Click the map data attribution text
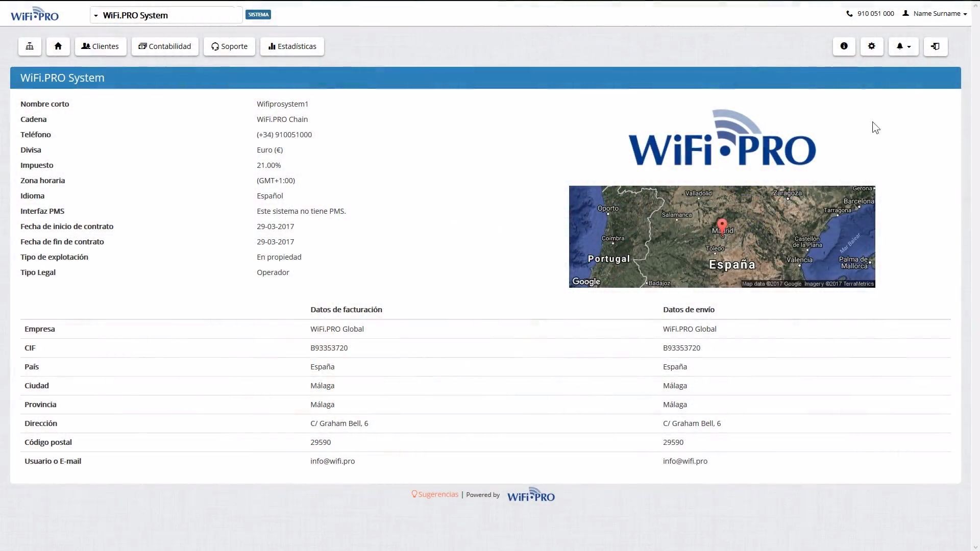 point(808,284)
